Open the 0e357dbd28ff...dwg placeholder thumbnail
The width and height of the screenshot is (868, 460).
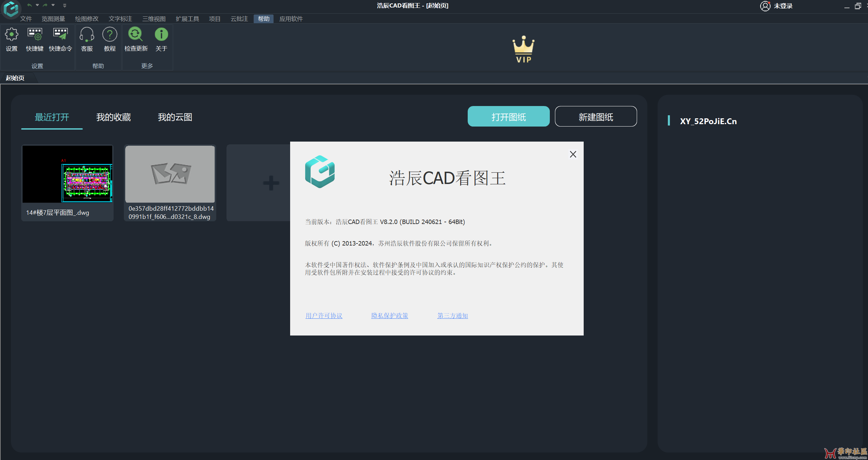(x=170, y=174)
